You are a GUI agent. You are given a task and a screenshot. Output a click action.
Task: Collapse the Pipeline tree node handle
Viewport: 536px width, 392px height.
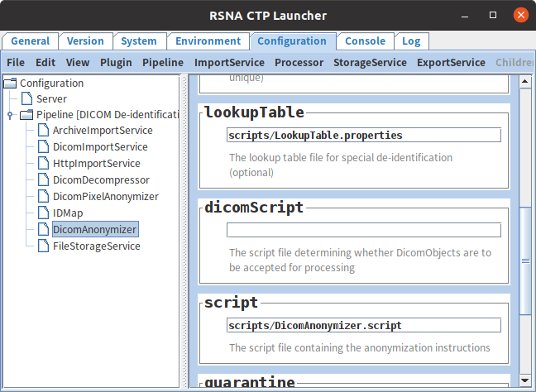point(10,115)
